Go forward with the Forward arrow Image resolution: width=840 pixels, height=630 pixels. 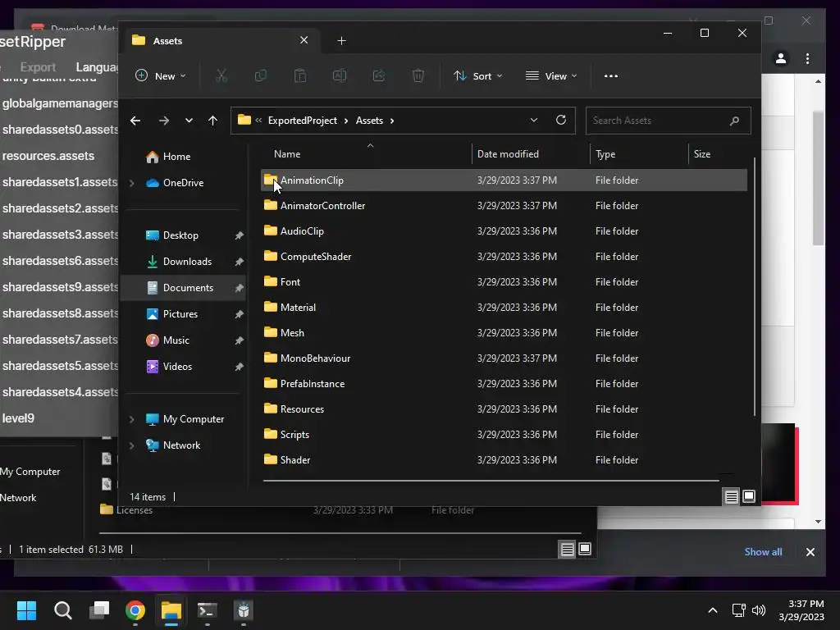coord(164,121)
